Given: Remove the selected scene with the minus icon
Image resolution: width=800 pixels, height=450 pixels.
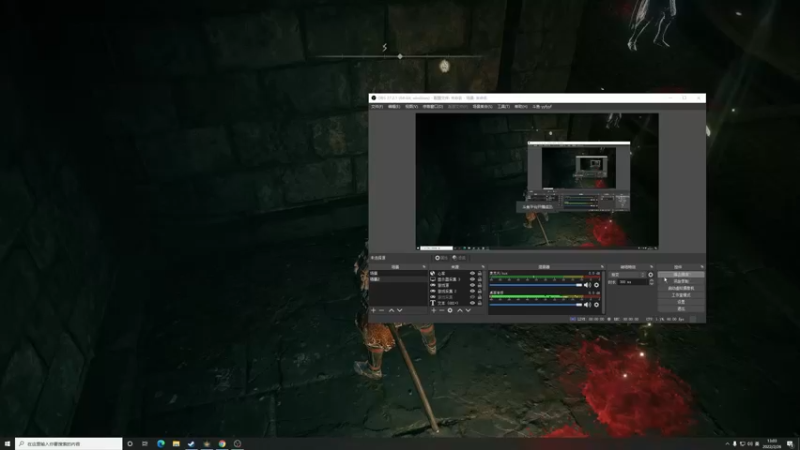Looking at the screenshot, I should (x=382, y=310).
